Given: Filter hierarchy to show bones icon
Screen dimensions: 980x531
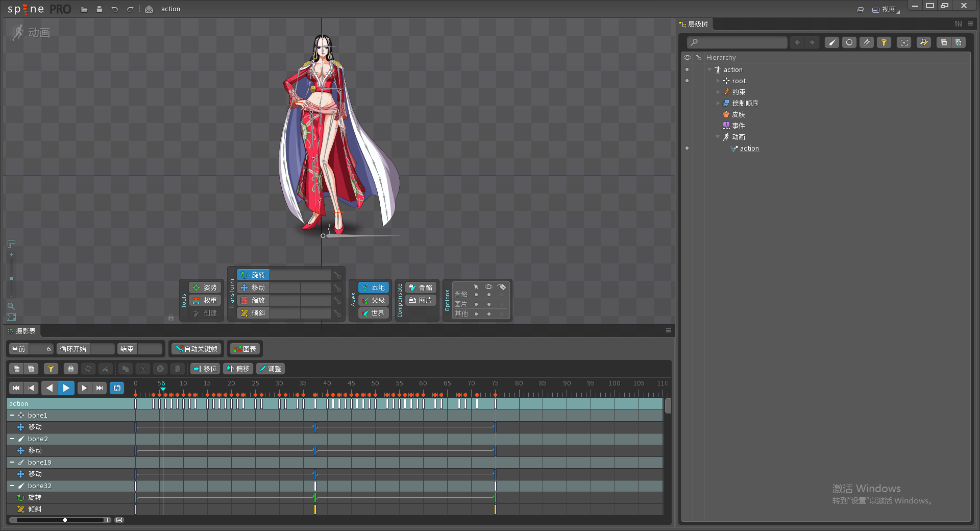Looking at the screenshot, I should click(832, 42).
